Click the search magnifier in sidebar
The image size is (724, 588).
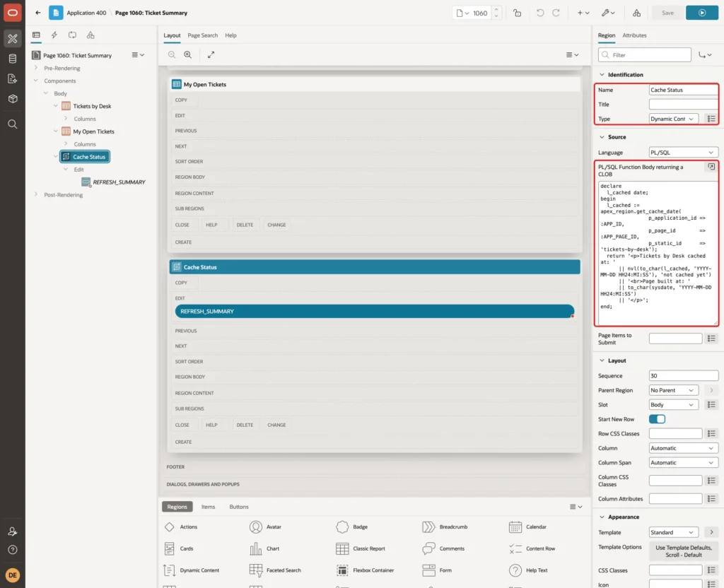13,124
